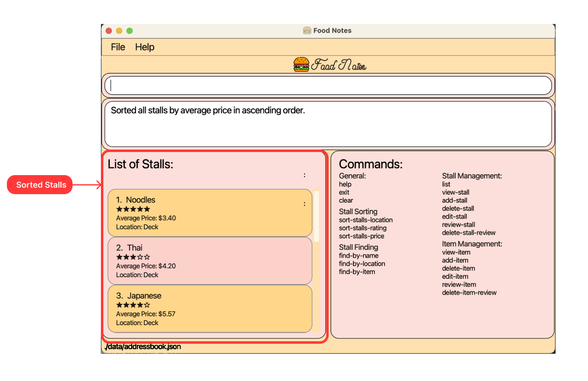Click the green maximize window button
588x381 pixels.
tap(130, 31)
